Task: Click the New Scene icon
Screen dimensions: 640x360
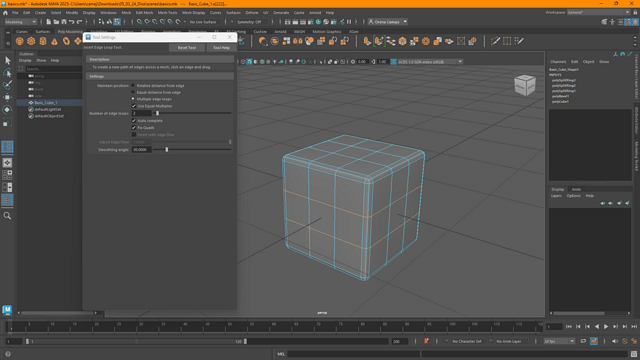Action: coord(48,22)
